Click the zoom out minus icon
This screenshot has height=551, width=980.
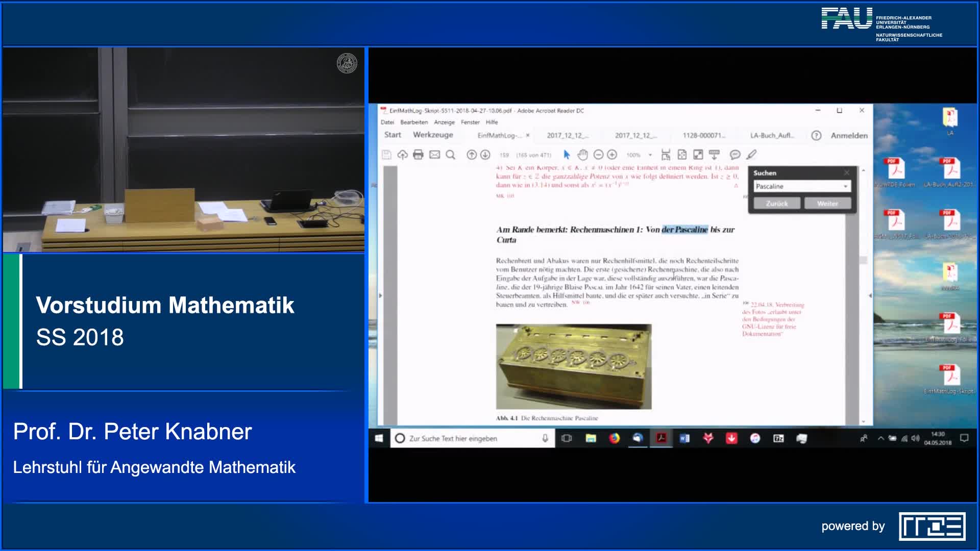coord(598,155)
